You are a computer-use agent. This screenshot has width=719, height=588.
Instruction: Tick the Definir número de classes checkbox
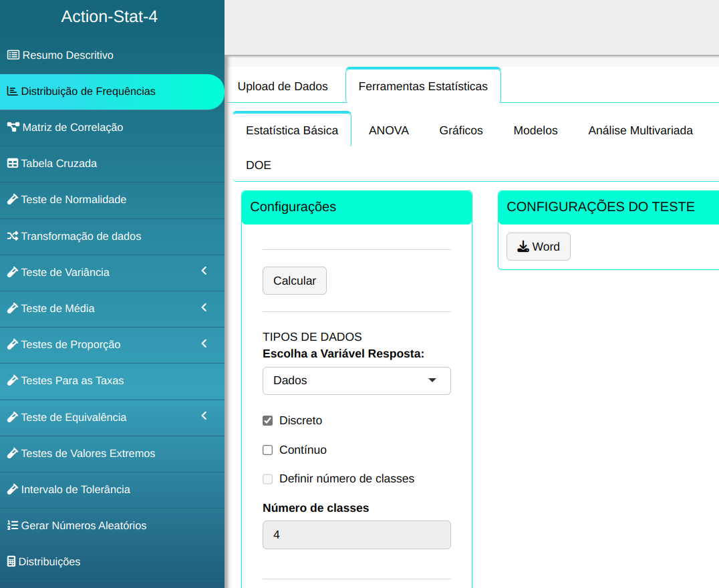[x=268, y=479]
